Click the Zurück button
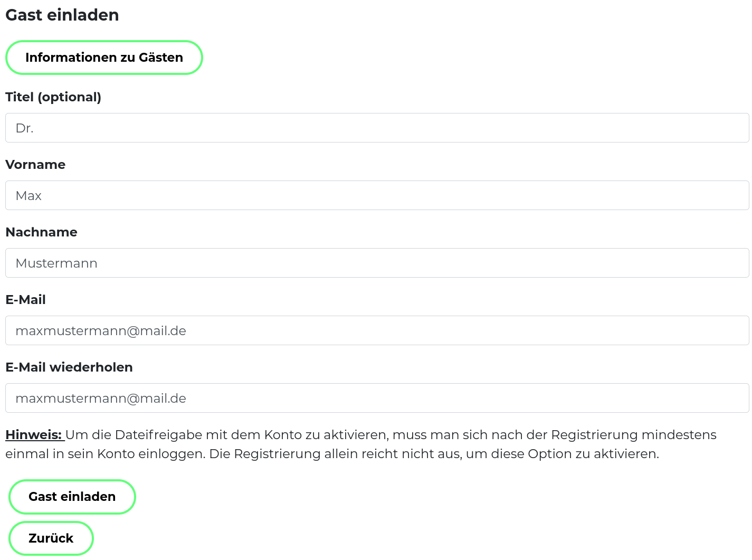 click(51, 538)
